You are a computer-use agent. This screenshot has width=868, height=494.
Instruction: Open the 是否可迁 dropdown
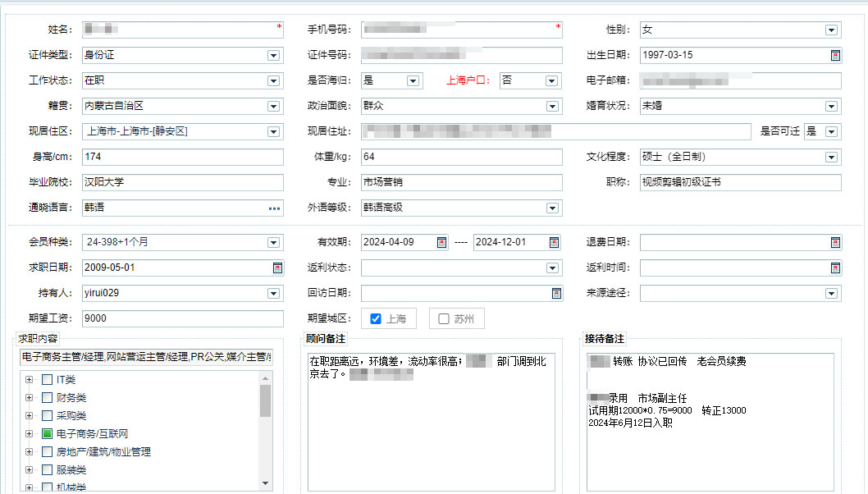831,132
